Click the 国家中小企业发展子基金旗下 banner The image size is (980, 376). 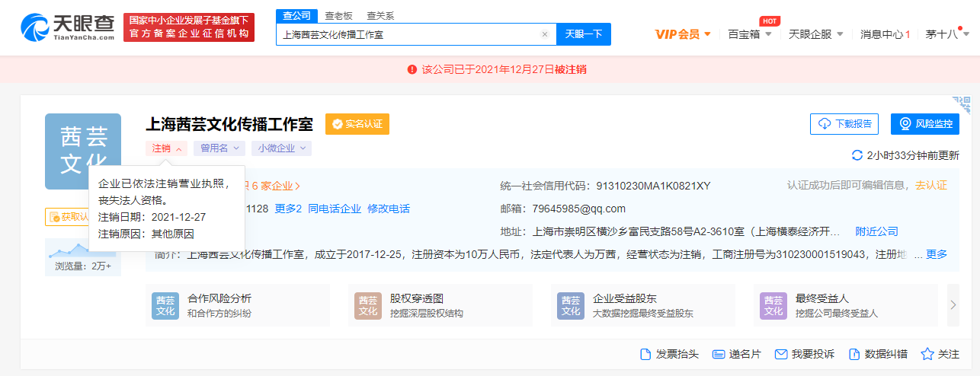[189, 27]
